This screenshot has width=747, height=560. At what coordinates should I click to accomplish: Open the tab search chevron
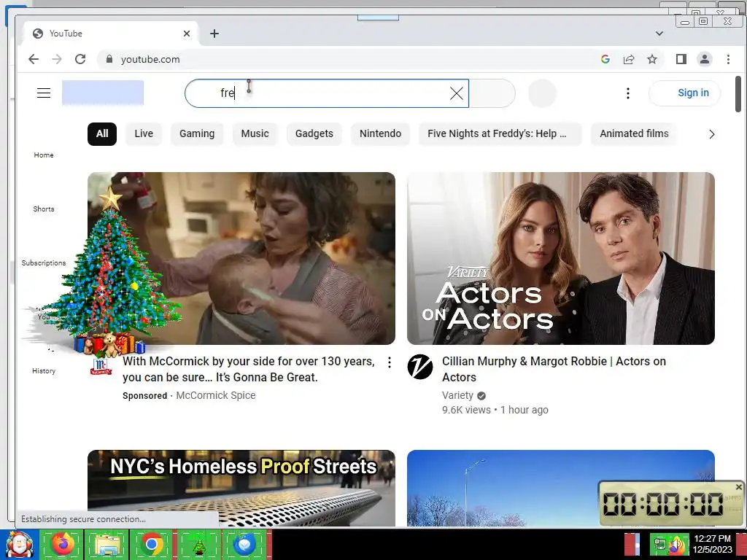659,34
